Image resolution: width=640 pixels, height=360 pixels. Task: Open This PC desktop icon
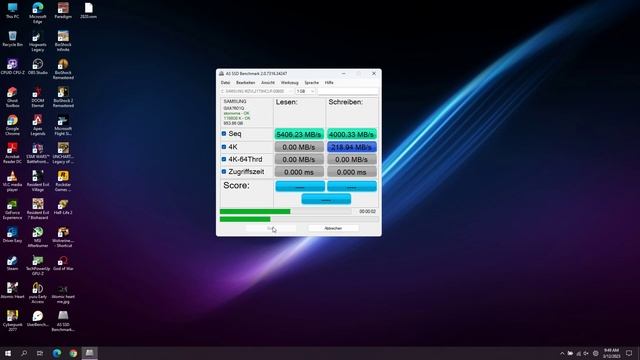coord(12,11)
